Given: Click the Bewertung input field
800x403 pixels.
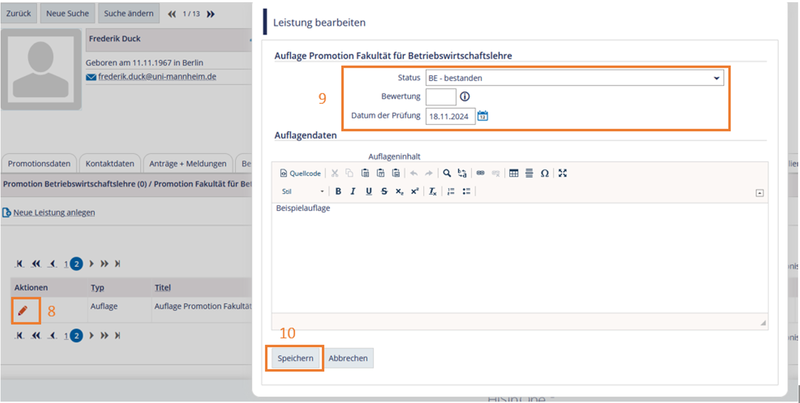Looking at the screenshot, I should pos(440,97).
